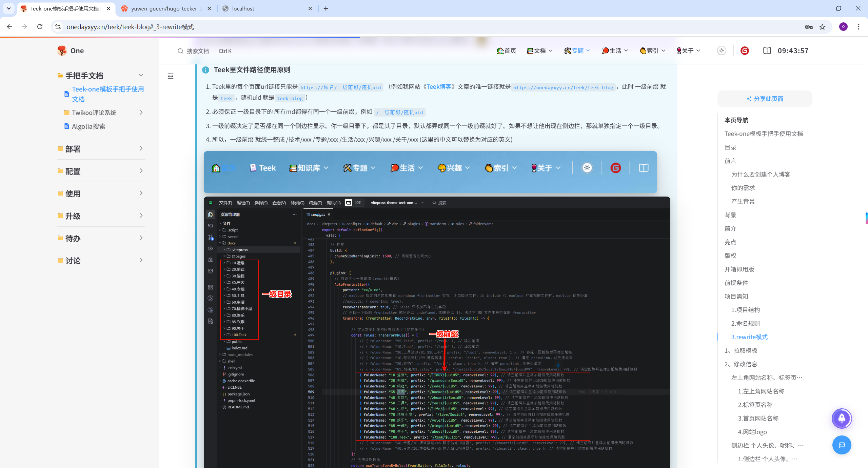
Task: Click the browser reload icon
Action: point(40,27)
